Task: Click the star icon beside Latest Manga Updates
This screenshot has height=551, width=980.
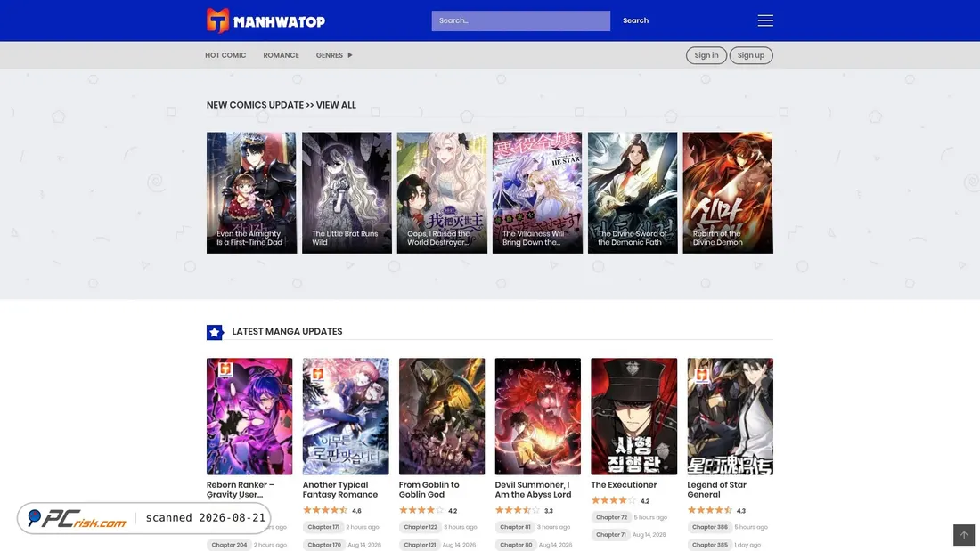Action: 215,332
